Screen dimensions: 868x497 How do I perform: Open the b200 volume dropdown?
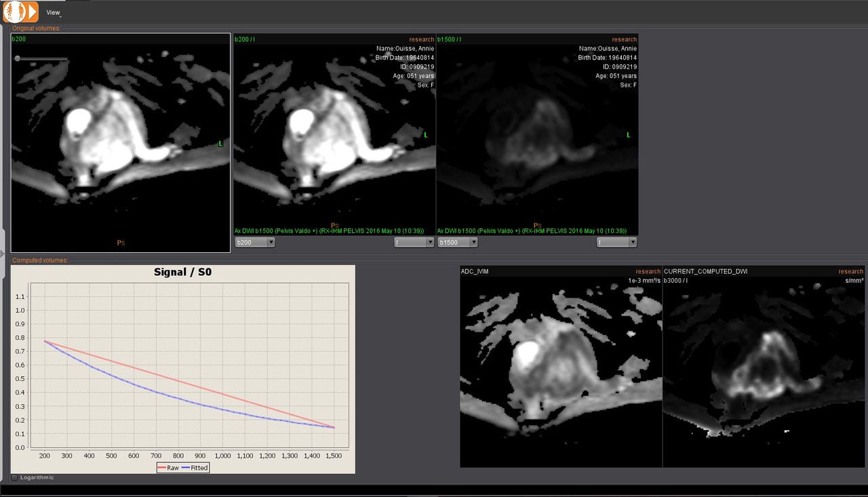click(255, 242)
